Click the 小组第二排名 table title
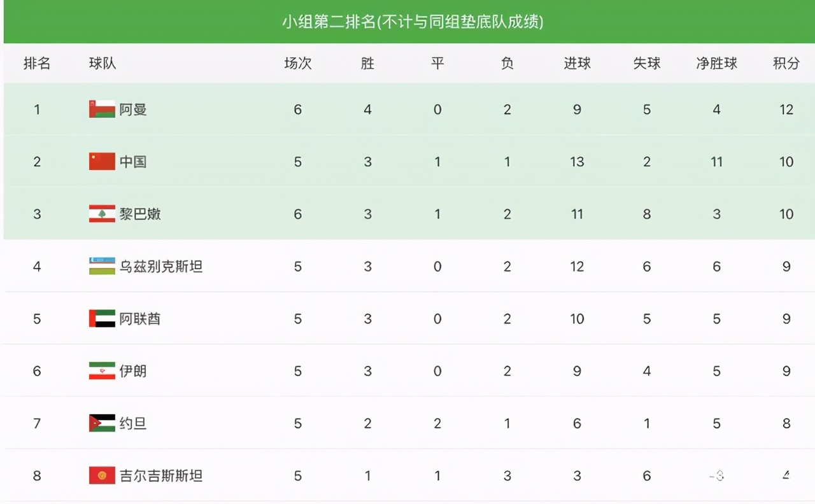 pyautogui.click(x=413, y=22)
